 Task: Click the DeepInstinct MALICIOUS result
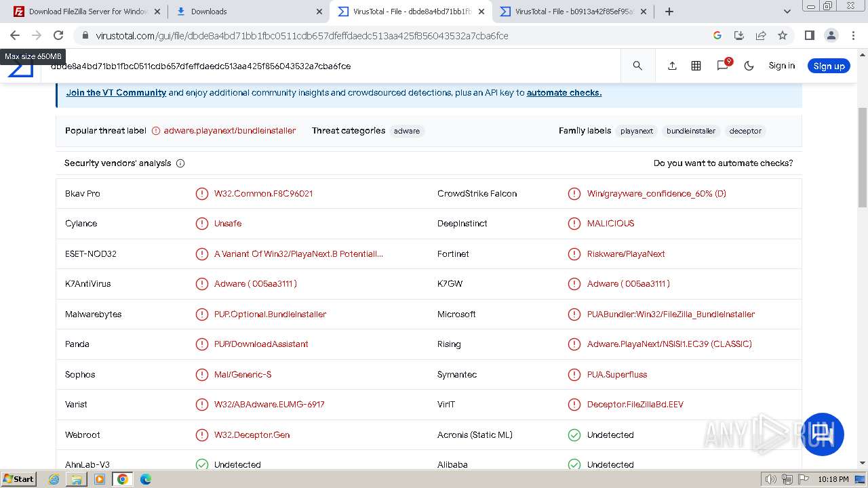610,224
